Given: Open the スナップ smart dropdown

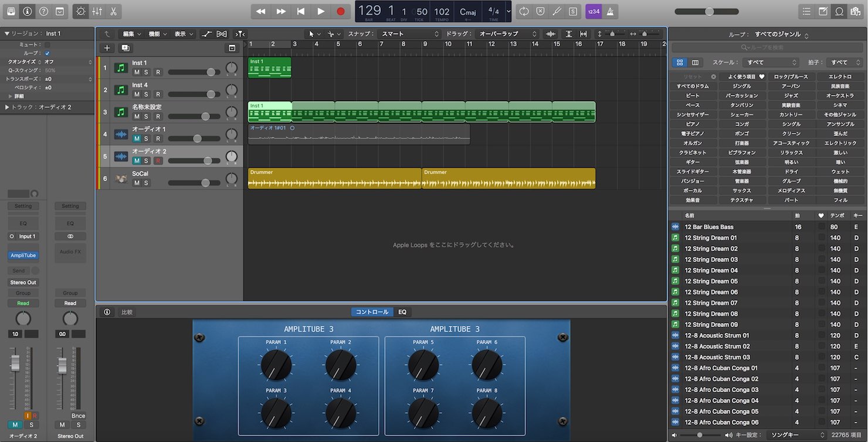Looking at the screenshot, I should click(x=409, y=34).
